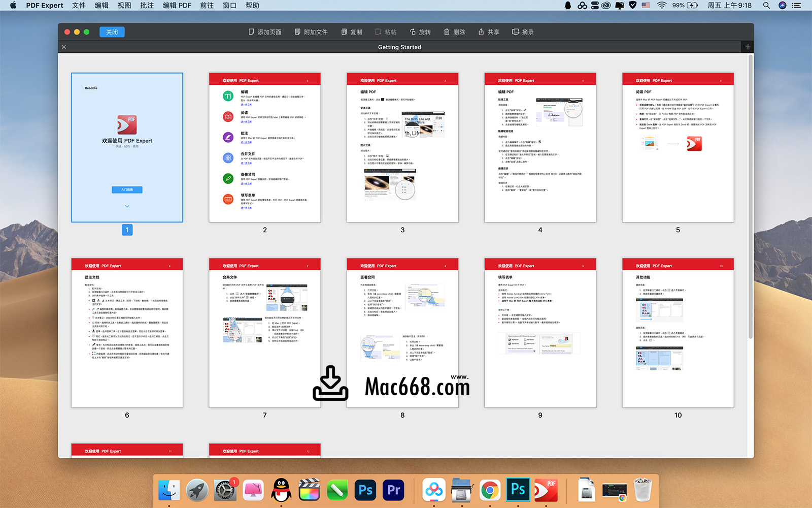Select page 5 阅读 PDF thumbnail
Image resolution: width=812 pixels, height=508 pixels.
click(678, 147)
